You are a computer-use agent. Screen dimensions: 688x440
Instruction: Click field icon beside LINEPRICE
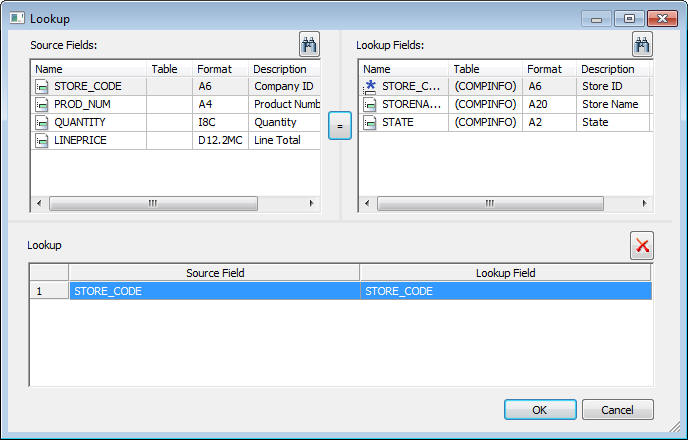coord(42,140)
